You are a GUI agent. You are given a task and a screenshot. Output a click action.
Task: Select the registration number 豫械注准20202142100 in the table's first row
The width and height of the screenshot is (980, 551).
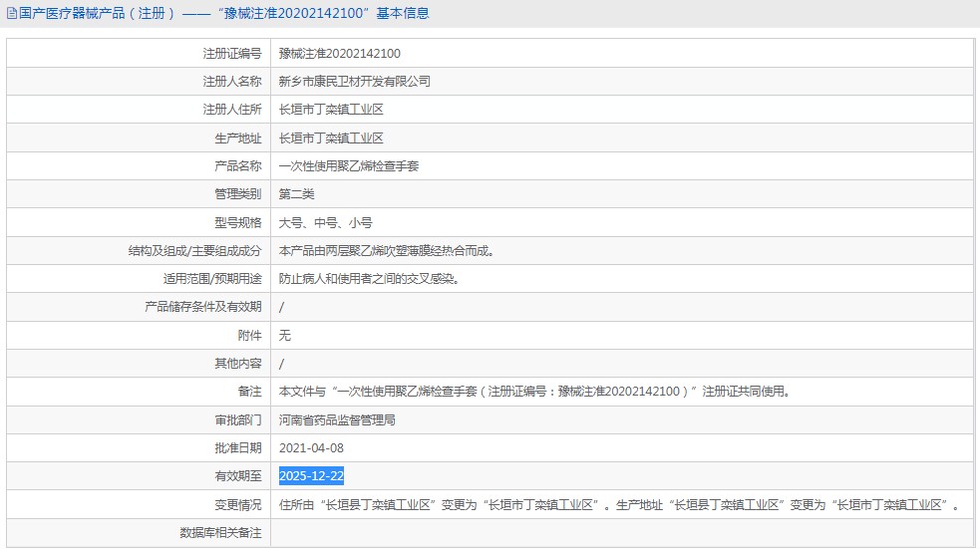click(339, 53)
